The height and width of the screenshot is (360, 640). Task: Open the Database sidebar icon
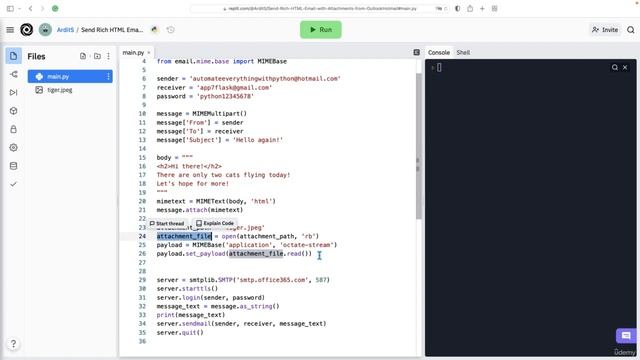(x=13, y=166)
